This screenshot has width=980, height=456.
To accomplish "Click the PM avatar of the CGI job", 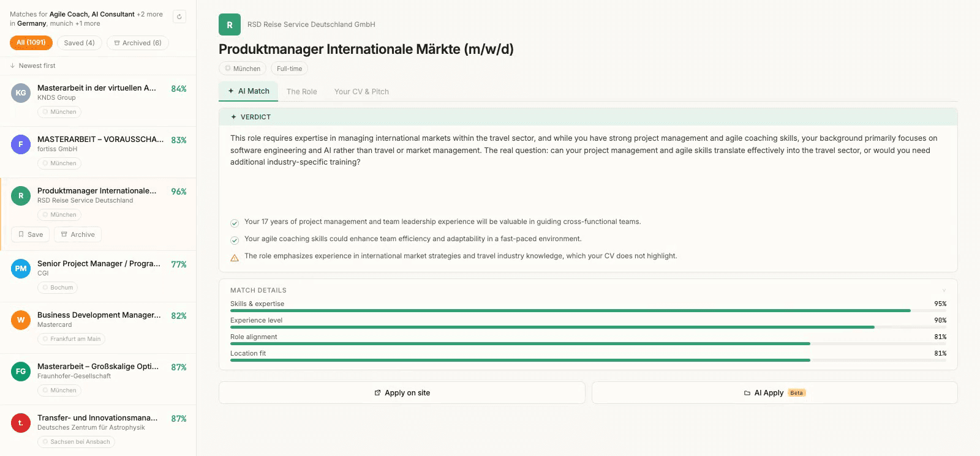I will (x=21, y=269).
